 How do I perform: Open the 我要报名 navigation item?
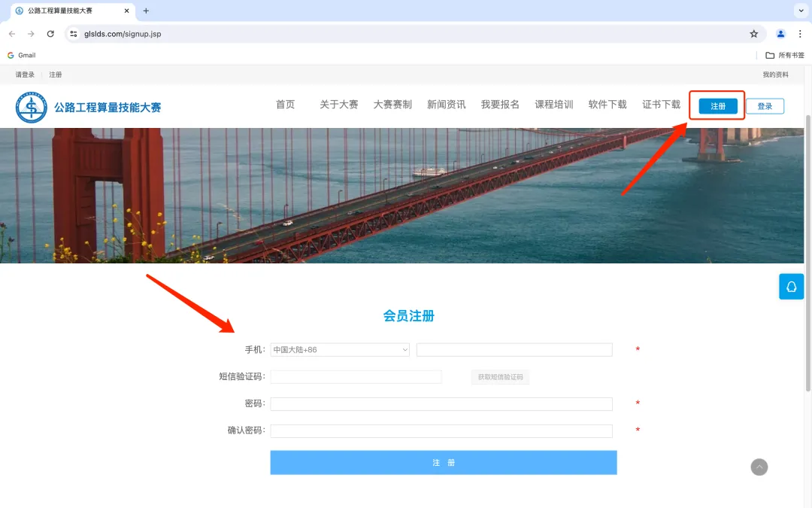[499, 104]
